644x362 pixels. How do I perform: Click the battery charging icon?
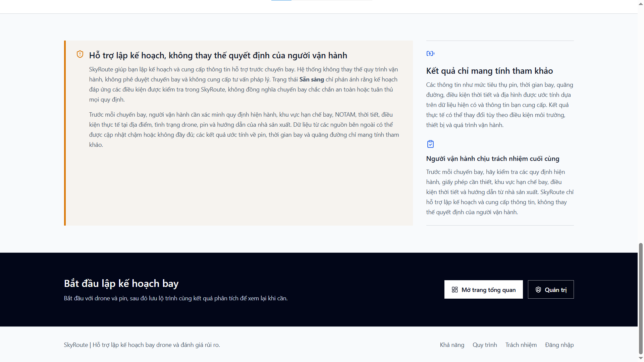point(430,53)
